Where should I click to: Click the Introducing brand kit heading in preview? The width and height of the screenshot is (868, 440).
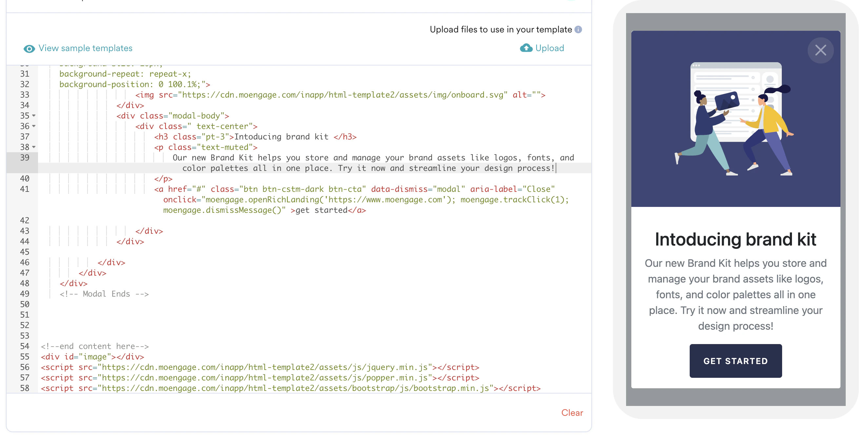(x=736, y=239)
